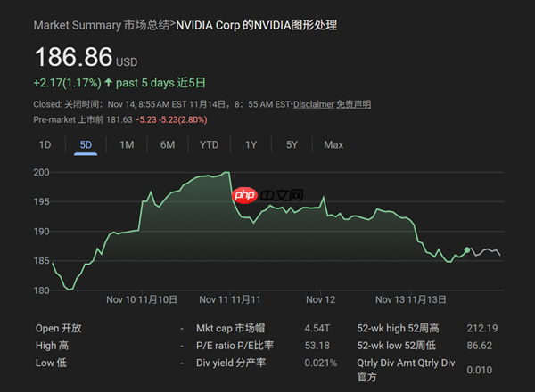This screenshot has width=535, height=392.
Task: Click the Nov 12 axis label
Action: pos(320,299)
